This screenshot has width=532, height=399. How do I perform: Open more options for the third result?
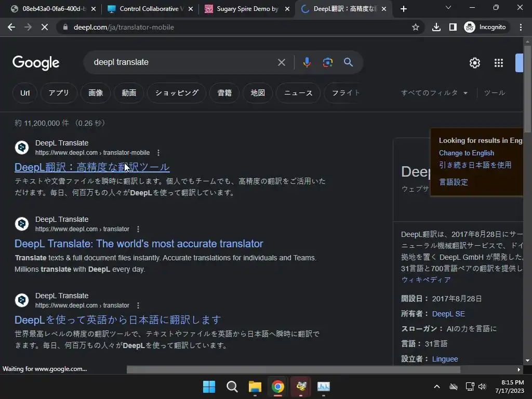138,305
